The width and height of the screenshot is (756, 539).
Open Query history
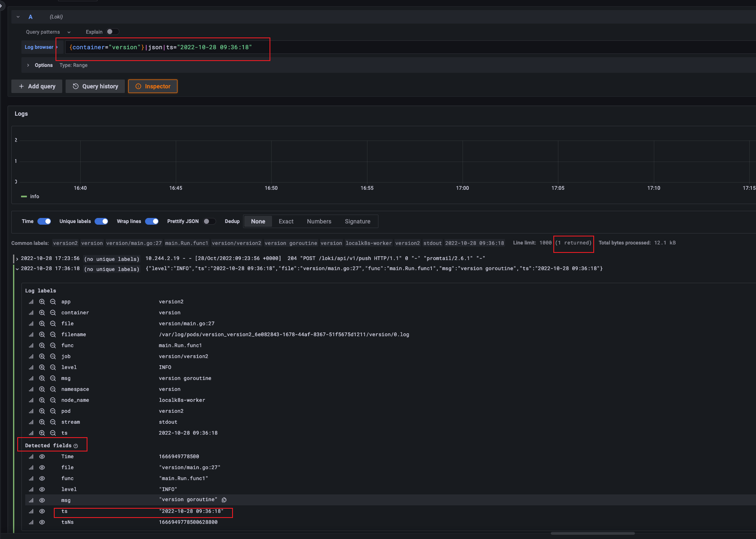(95, 86)
